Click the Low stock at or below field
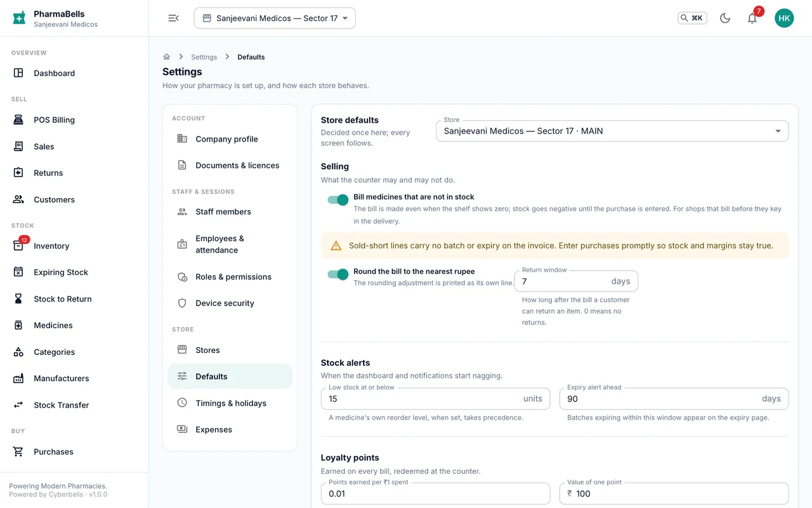 pyautogui.click(x=435, y=399)
